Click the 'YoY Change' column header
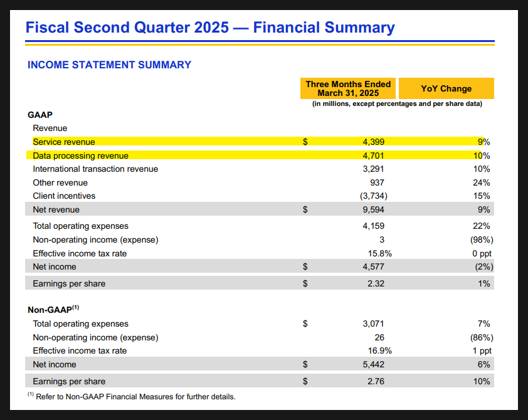Screen dimensions: 528x420 446,88
